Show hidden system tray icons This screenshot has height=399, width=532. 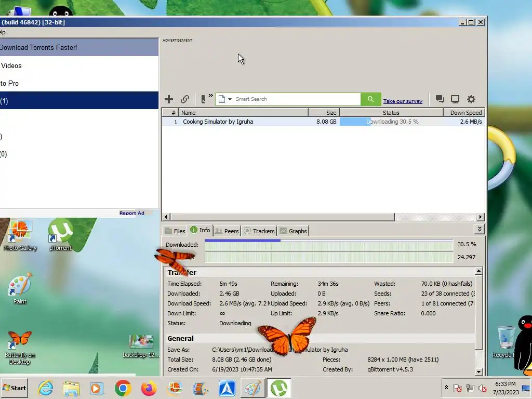click(x=446, y=388)
